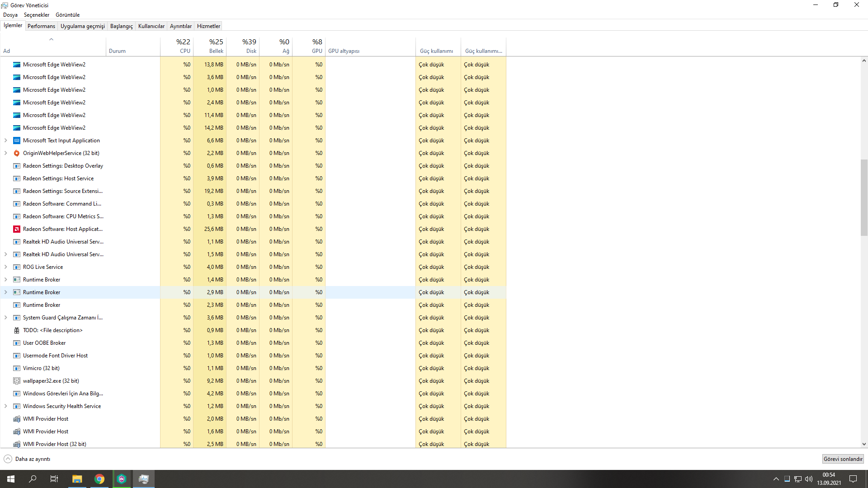Image resolution: width=868 pixels, height=488 pixels.
Task: Switch to the Performans tab
Action: click(41, 26)
